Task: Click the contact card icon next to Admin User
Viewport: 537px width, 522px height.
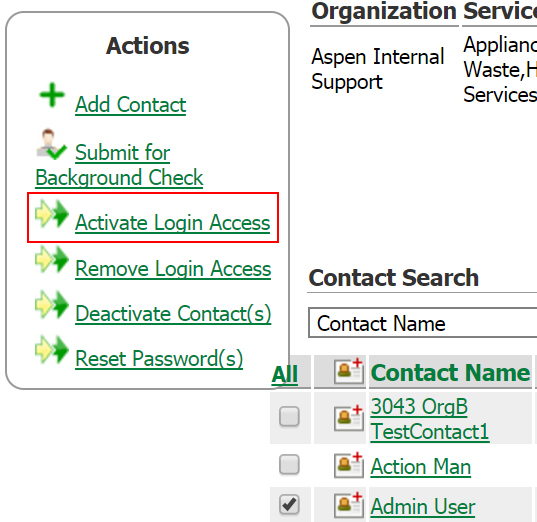Action: pos(349,505)
